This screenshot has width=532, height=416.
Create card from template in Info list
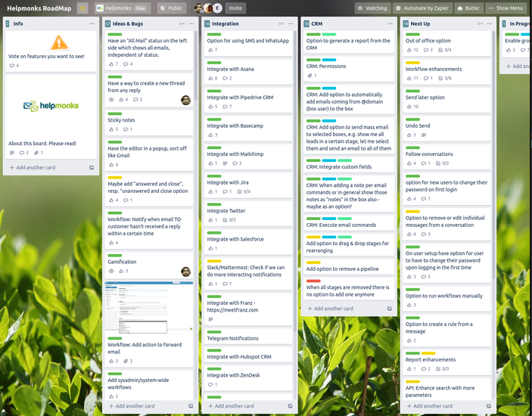tap(92, 167)
